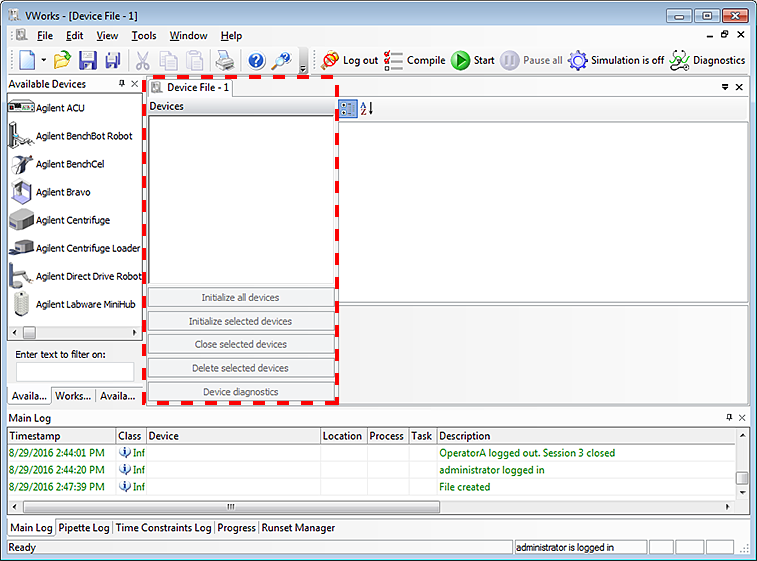Start the protocol with green Start button

472,60
